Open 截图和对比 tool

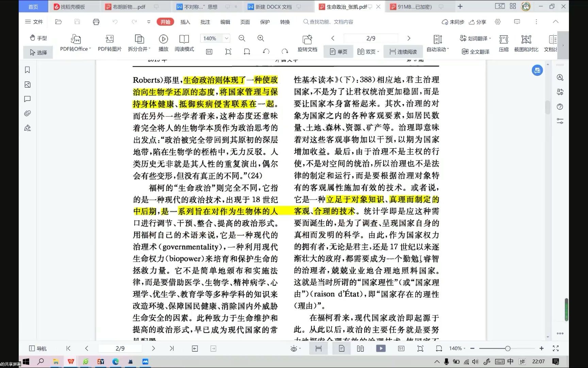(526, 43)
